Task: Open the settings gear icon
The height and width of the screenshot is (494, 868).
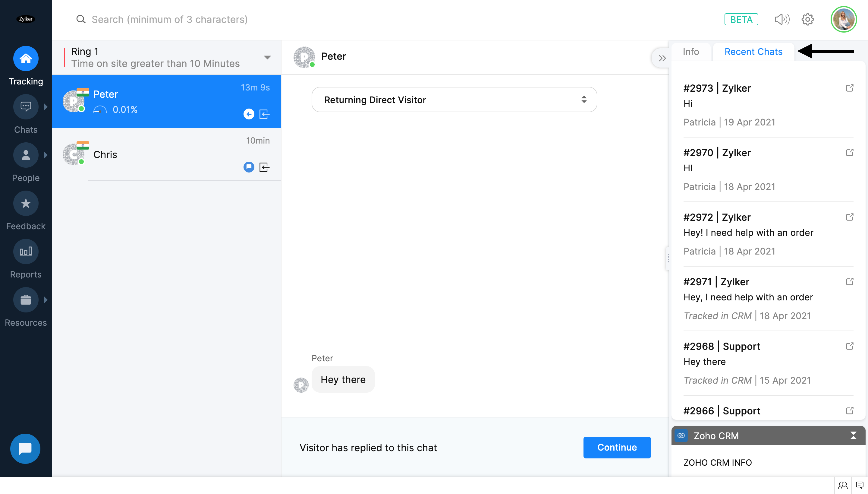Action: click(x=808, y=19)
